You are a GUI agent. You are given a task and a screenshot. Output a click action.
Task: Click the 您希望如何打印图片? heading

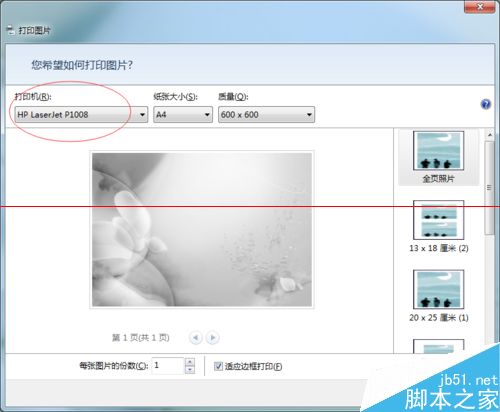[x=82, y=65]
